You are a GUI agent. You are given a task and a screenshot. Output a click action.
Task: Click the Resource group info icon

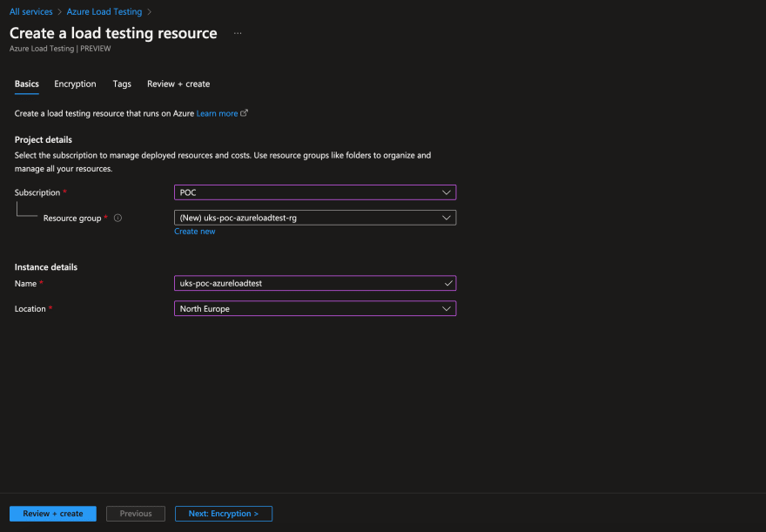(x=118, y=218)
